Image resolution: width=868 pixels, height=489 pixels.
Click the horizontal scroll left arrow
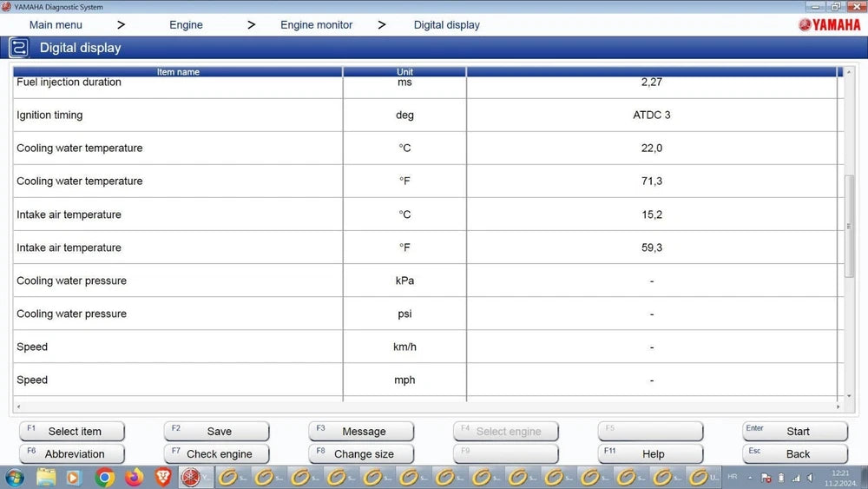click(19, 406)
